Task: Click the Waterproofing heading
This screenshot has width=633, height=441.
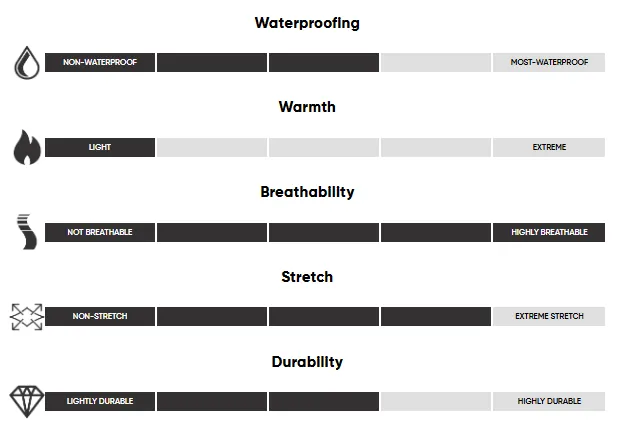Action: click(x=307, y=23)
